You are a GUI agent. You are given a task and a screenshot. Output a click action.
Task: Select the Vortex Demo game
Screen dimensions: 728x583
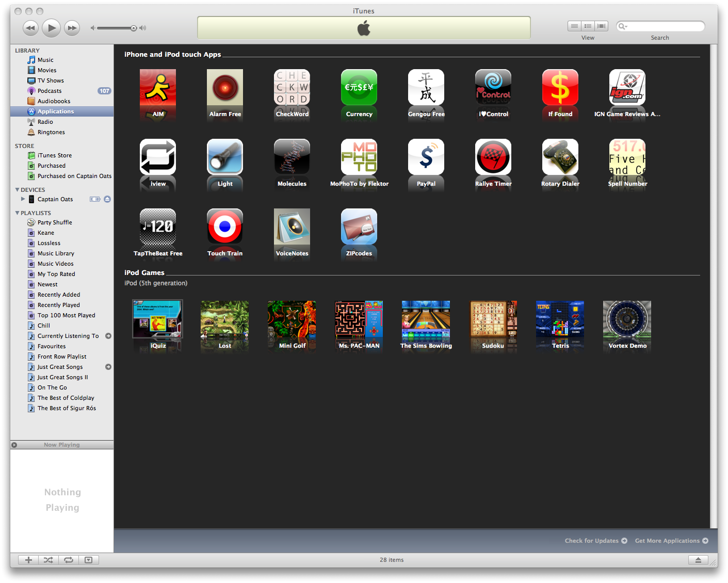tap(627, 319)
